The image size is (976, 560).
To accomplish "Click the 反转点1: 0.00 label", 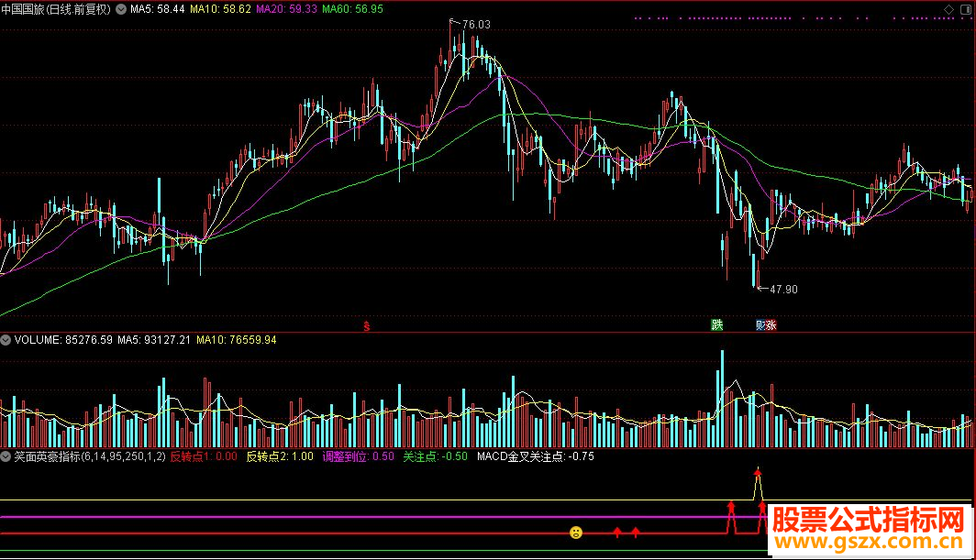I will click(204, 456).
